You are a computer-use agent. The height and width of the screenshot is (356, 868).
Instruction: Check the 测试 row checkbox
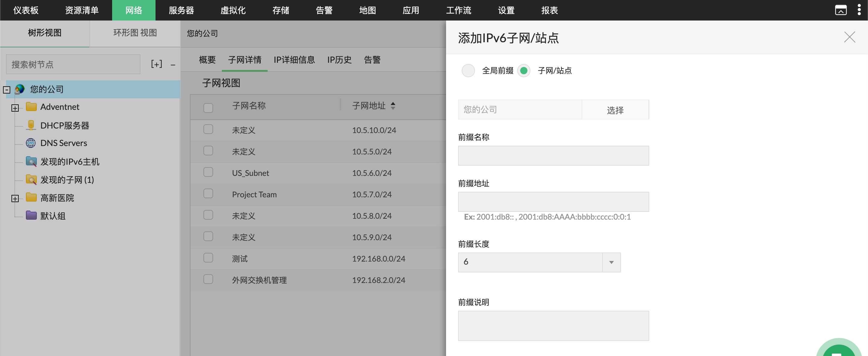pyautogui.click(x=208, y=258)
